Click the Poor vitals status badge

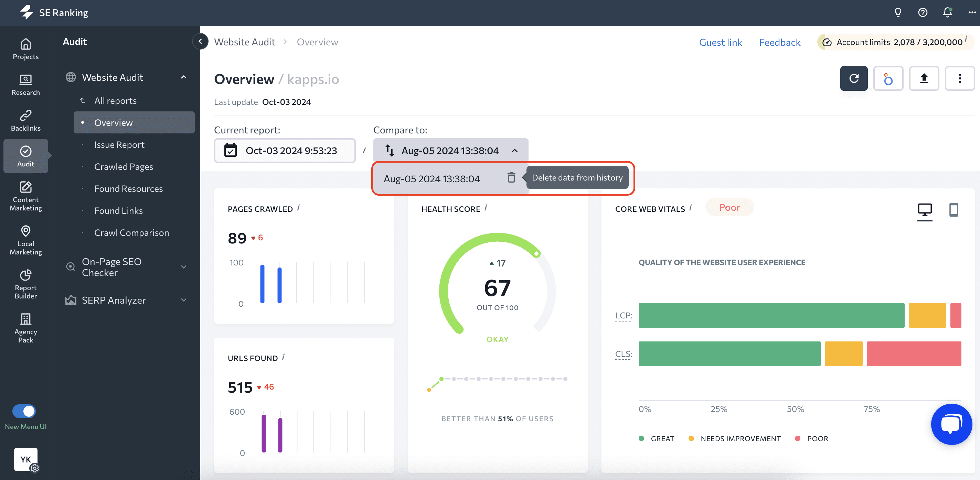pos(729,207)
